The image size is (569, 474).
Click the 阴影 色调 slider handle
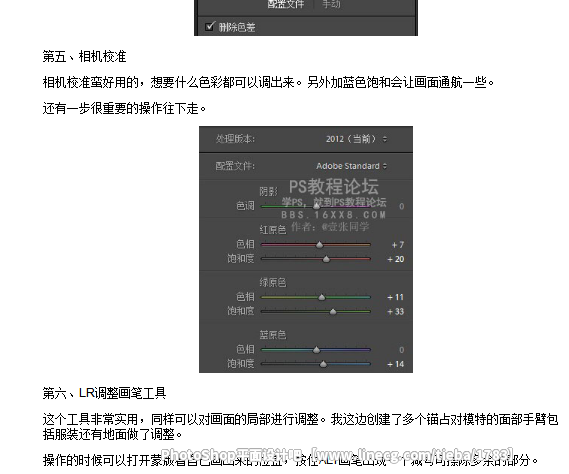[316, 206]
